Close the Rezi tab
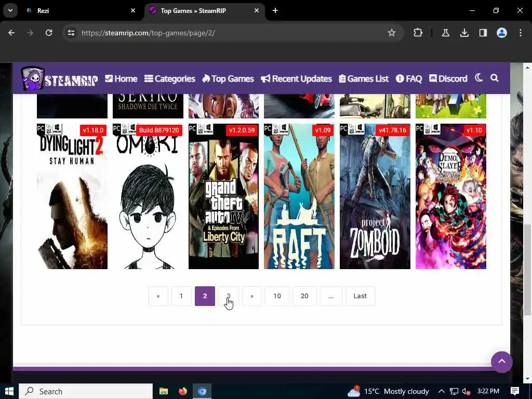The image size is (532, 399). [x=133, y=10]
